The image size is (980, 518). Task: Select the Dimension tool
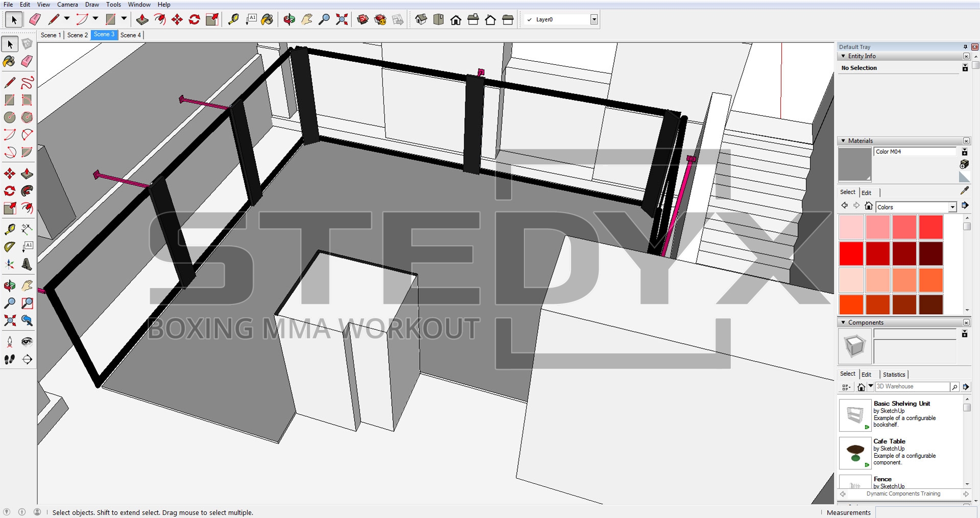27,229
